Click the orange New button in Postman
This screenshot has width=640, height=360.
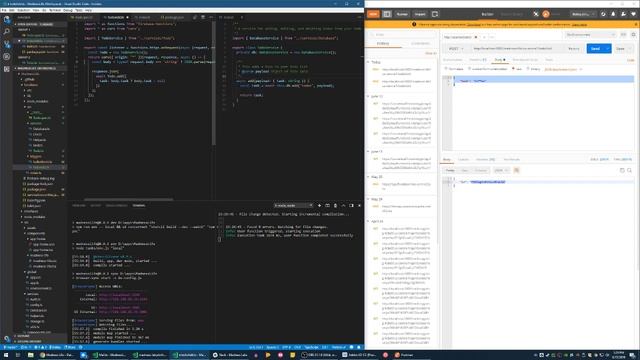point(373,14)
